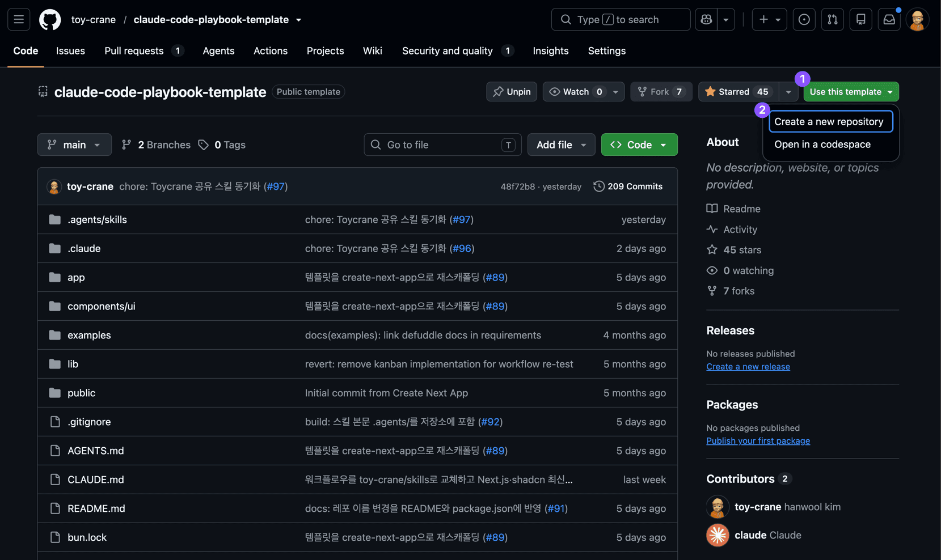View the 7 forks link
Image resolution: width=941 pixels, height=560 pixels.
tap(731, 291)
